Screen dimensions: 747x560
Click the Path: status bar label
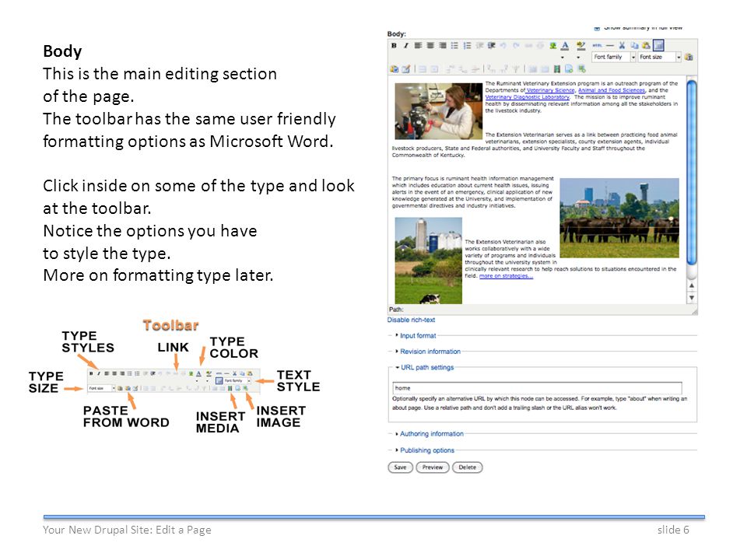[x=396, y=310]
